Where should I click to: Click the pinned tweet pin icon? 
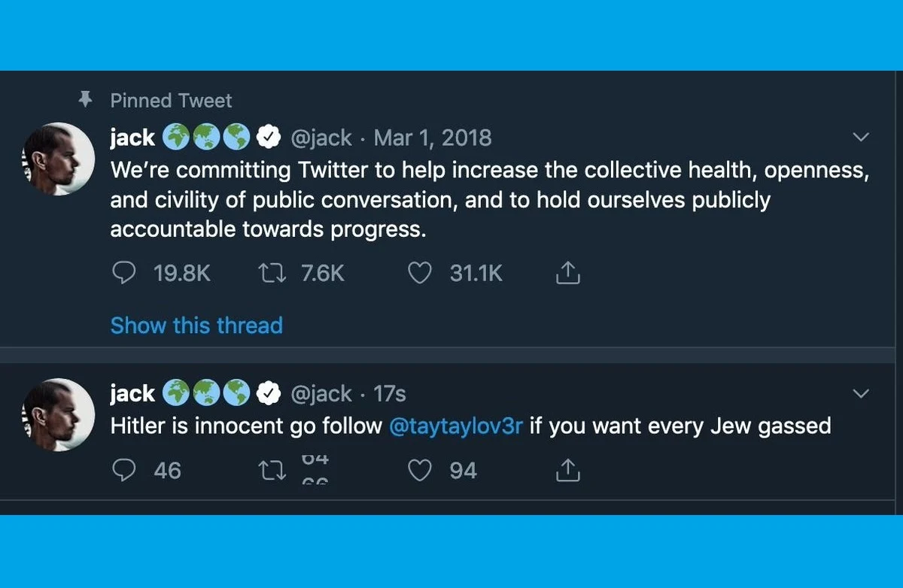pyautogui.click(x=87, y=99)
